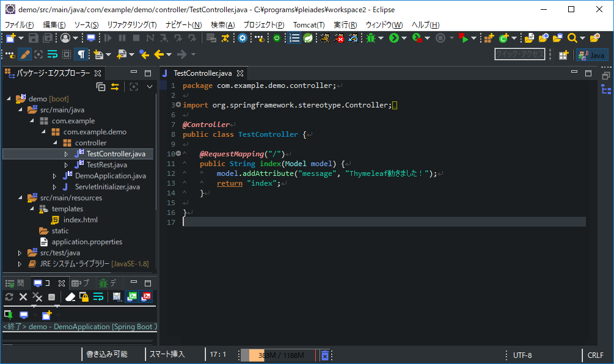Click the import fold marker on line 3
Image resolution: width=614 pixels, height=364 pixels.
click(x=178, y=104)
